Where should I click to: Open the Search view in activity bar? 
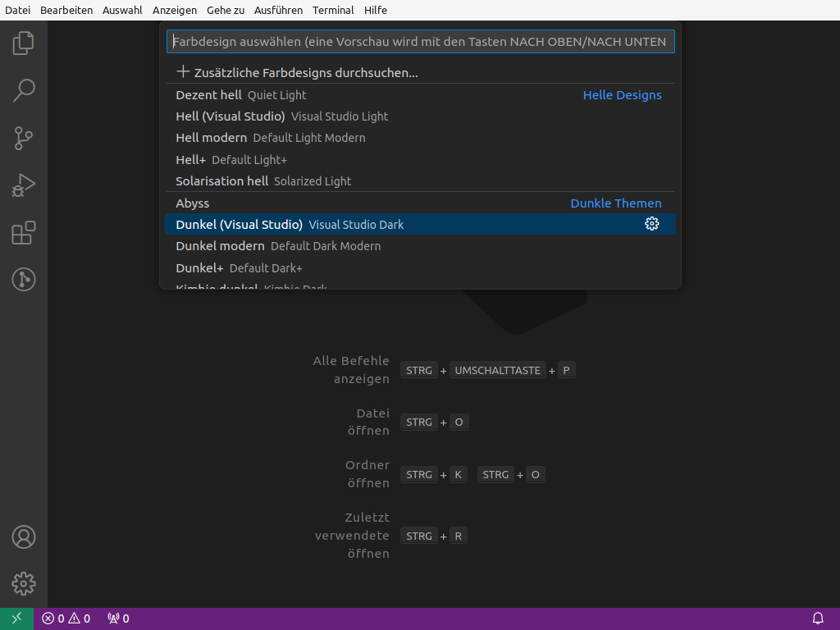[x=24, y=90]
